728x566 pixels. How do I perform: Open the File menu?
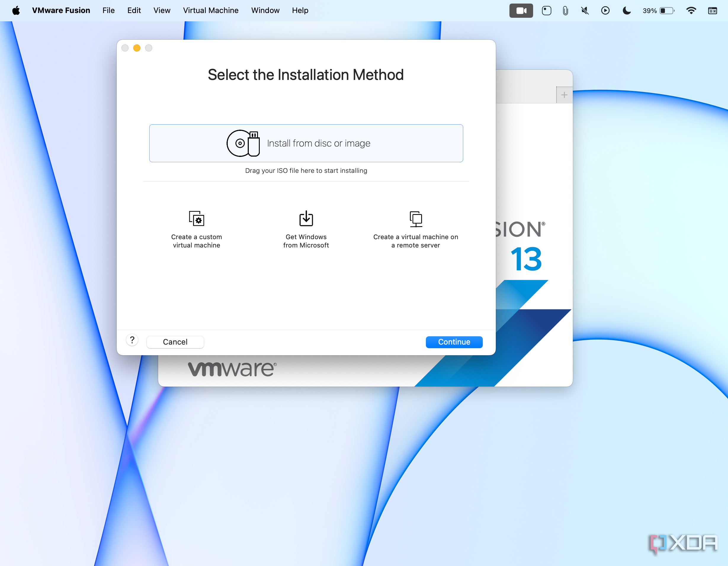tap(108, 11)
